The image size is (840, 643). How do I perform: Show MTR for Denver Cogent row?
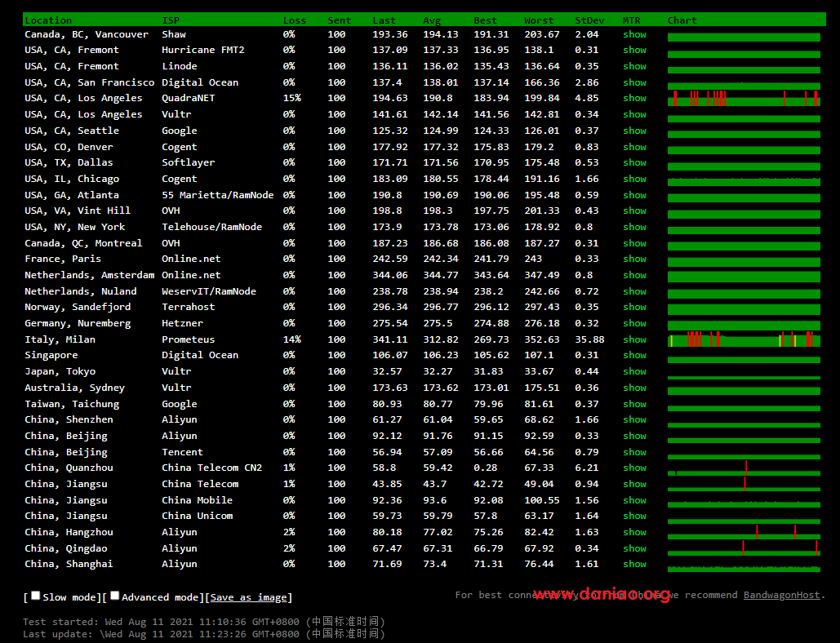coord(635,147)
